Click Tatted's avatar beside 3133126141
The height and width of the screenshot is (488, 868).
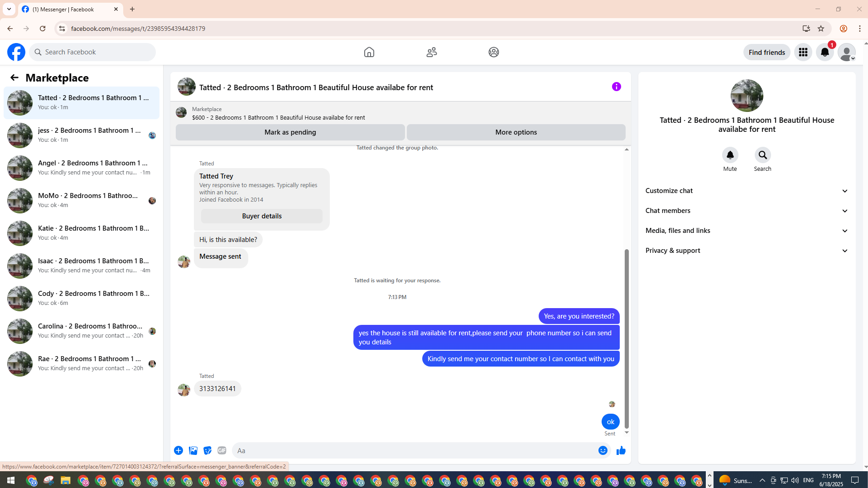click(x=184, y=390)
